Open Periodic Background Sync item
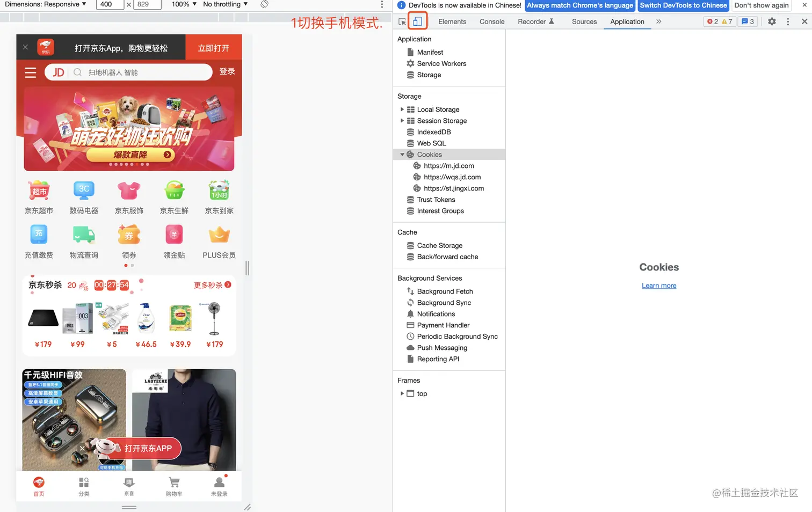812x512 pixels. (457, 336)
